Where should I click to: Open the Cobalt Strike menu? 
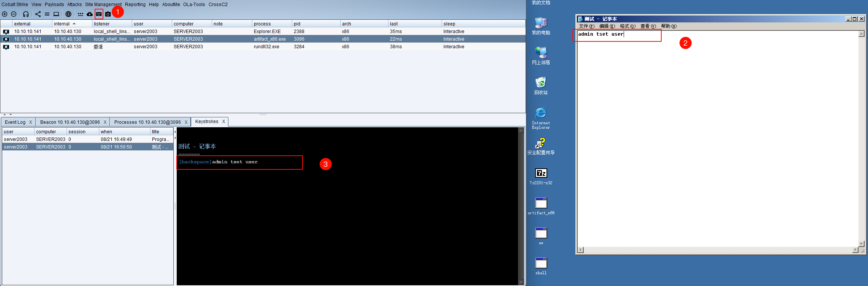pos(15,5)
